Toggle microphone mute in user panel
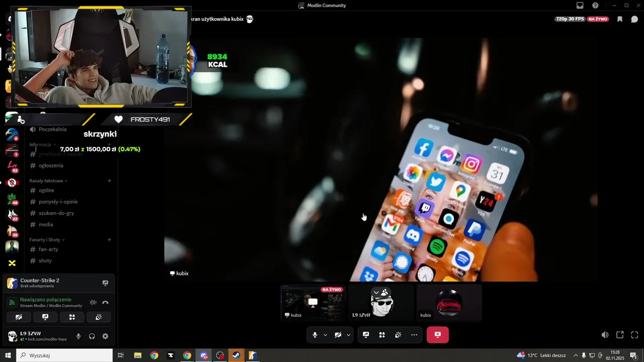Image resolution: width=644 pixels, height=362 pixels. [78, 336]
